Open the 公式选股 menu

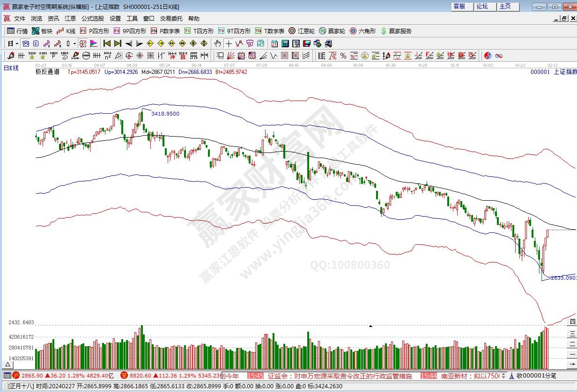click(x=93, y=19)
